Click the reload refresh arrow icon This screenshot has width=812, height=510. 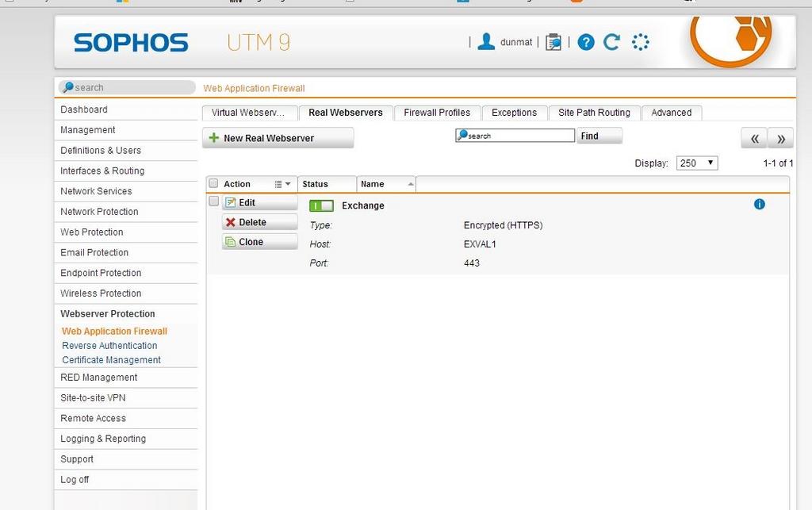click(x=611, y=42)
